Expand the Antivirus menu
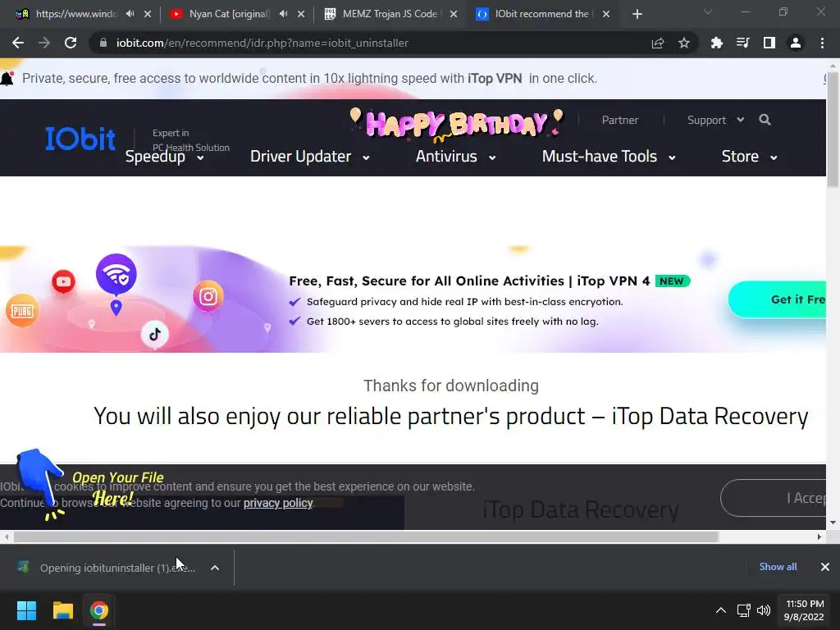Image resolution: width=840 pixels, height=630 pixels. coord(455,157)
